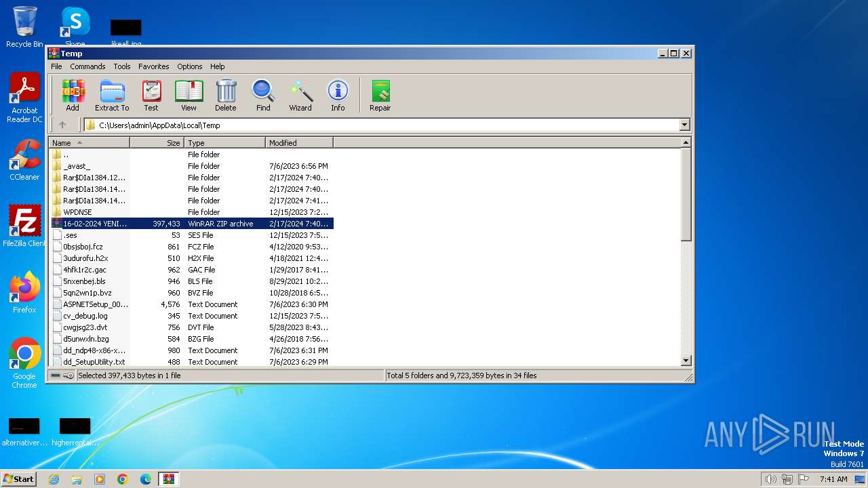Open the File menu
Viewport: 868px width, 488px height.
pos(56,66)
